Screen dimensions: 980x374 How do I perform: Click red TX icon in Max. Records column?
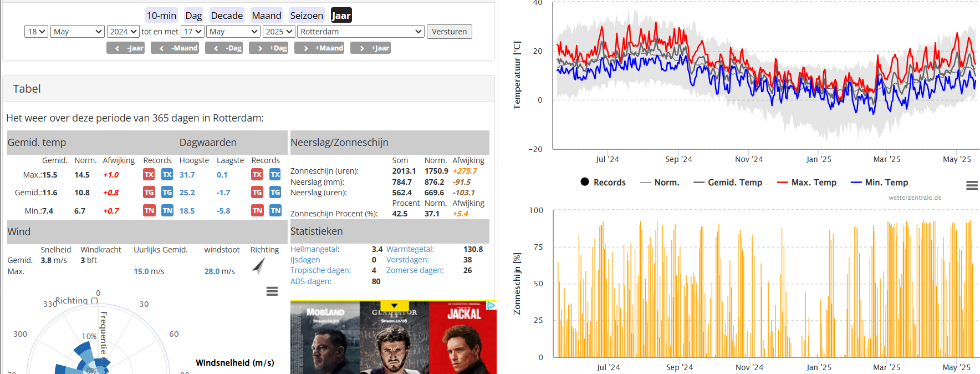(149, 175)
